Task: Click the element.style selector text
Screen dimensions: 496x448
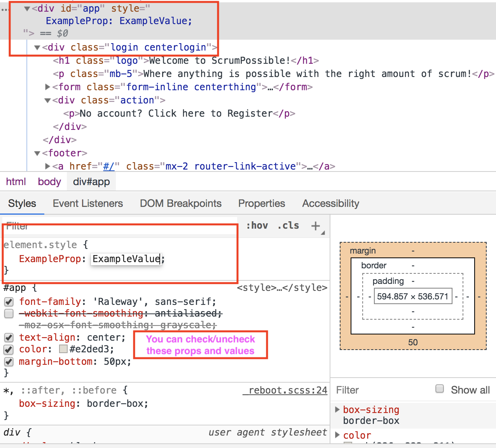Action: [x=40, y=245]
